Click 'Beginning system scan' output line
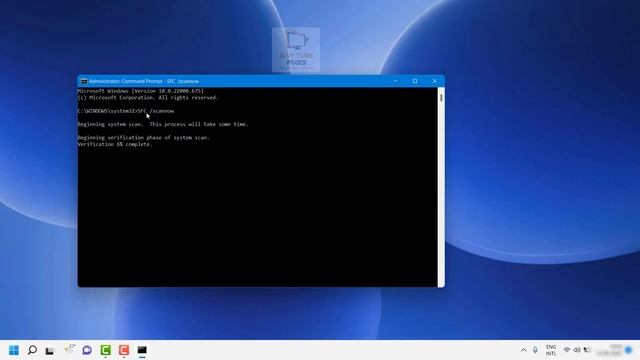This screenshot has height=360, width=640. click(x=163, y=124)
